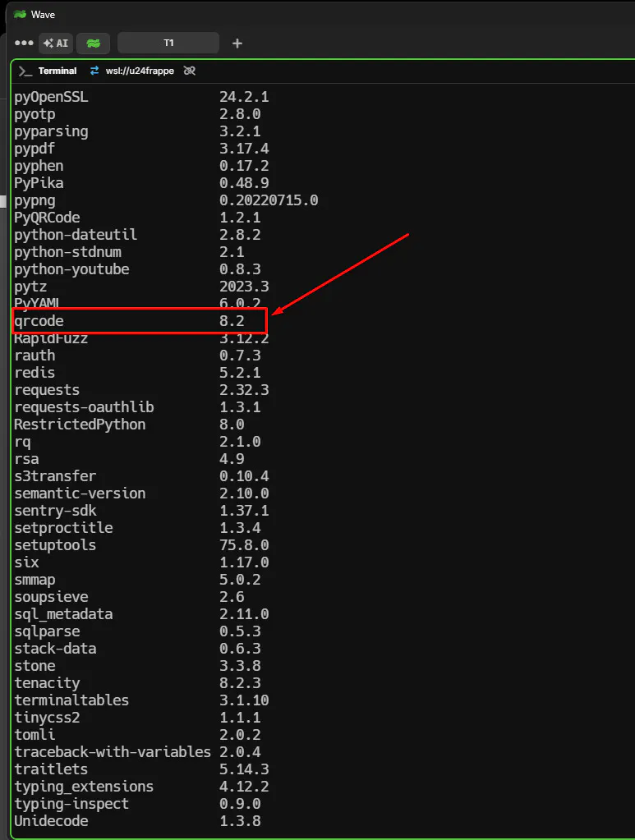
Task: Click the python-youtube package name
Action: (x=71, y=269)
